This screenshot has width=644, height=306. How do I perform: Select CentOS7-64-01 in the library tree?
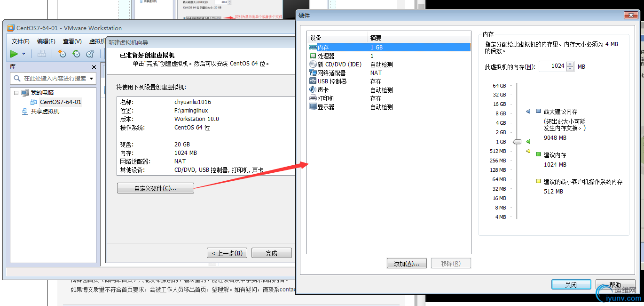coord(60,102)
